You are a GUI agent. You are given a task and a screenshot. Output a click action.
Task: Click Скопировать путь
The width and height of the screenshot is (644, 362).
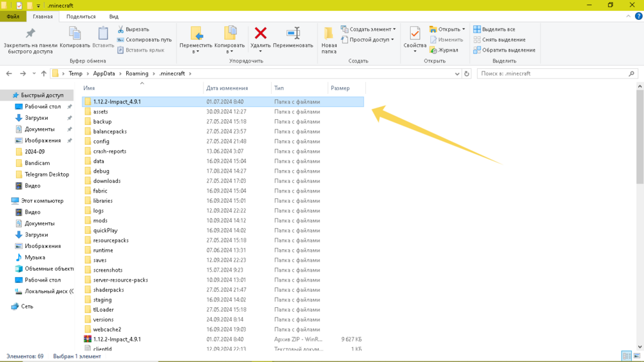144,39
